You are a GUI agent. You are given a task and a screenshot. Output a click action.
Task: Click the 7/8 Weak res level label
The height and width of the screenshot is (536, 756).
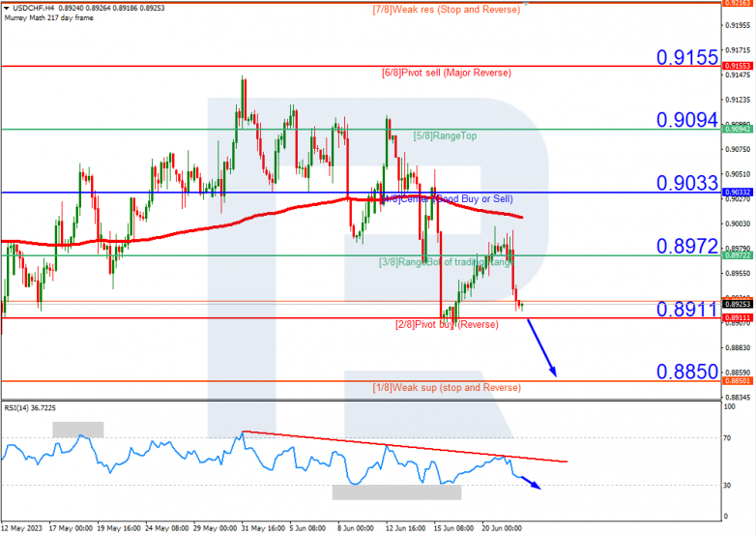(447, 10)
